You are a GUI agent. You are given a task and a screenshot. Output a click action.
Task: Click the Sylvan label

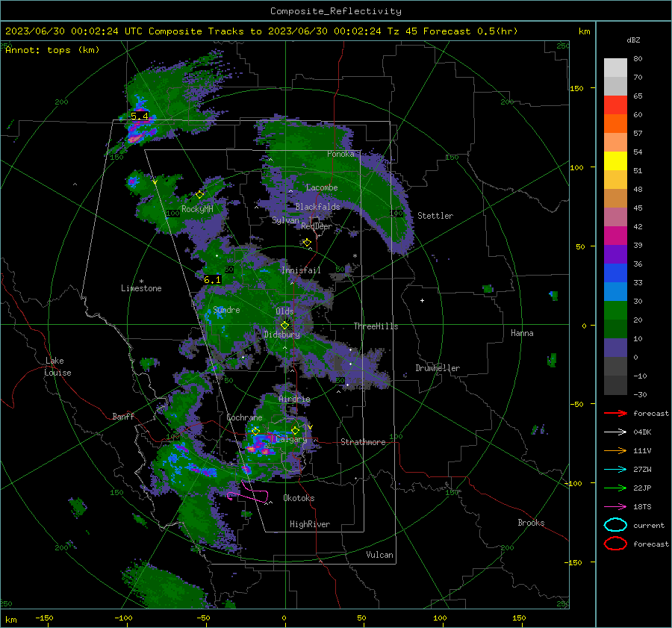coord(285,220)
